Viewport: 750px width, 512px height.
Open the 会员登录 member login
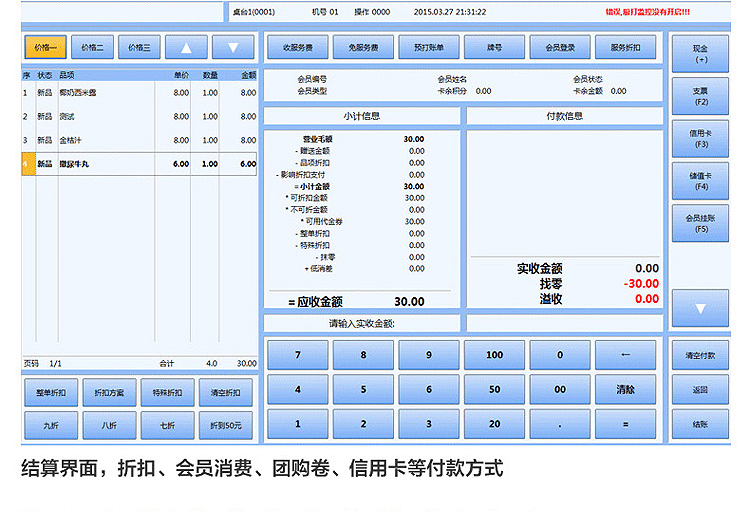(560, 47)
